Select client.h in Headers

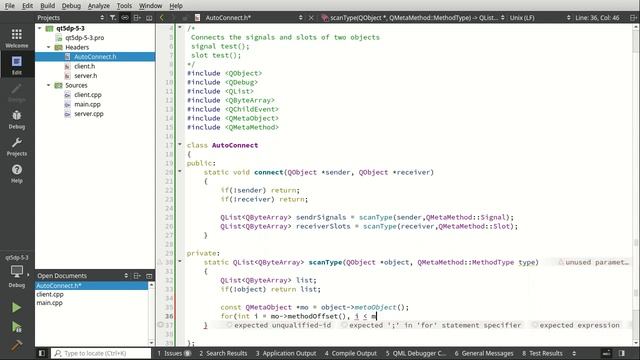(84, 66)
